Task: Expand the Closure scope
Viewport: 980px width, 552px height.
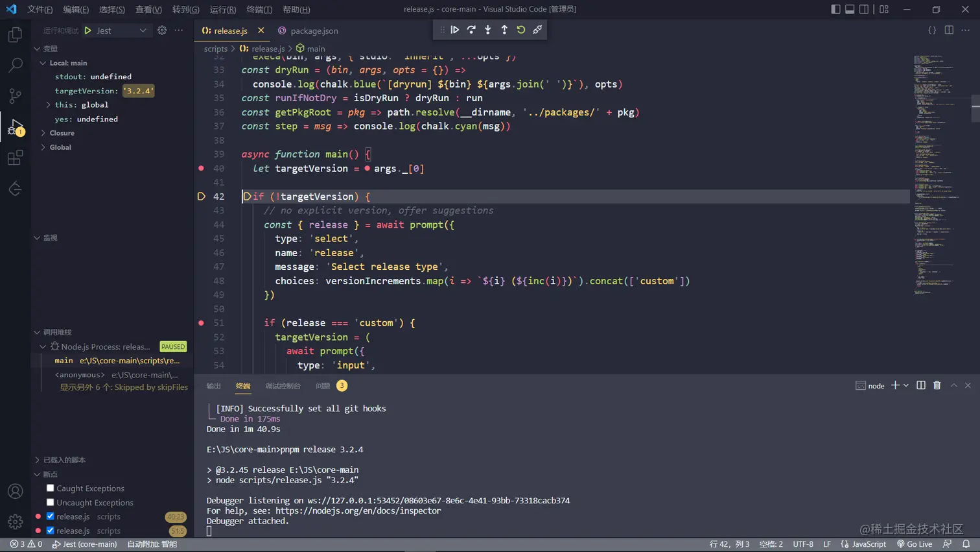Action: (43, 133)
